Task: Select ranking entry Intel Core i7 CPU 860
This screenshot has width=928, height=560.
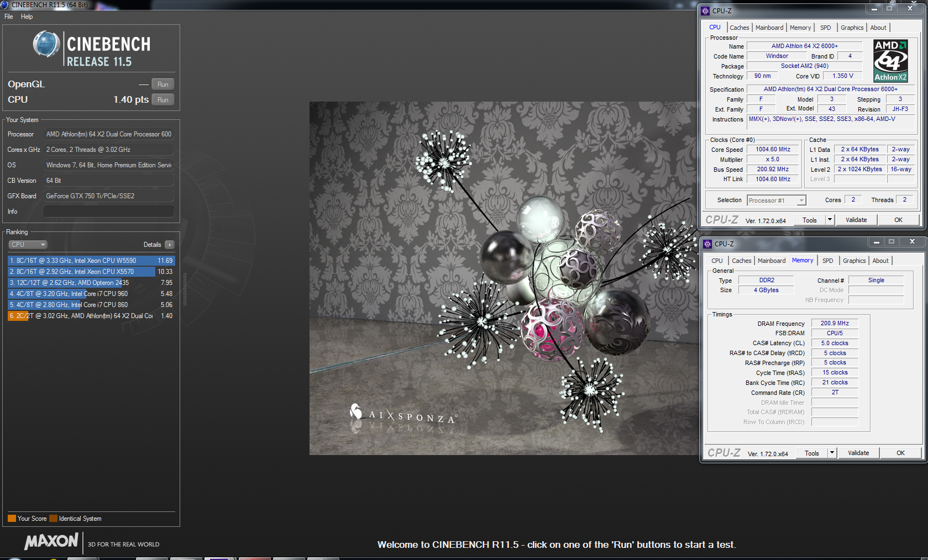Action: point(91,305)
